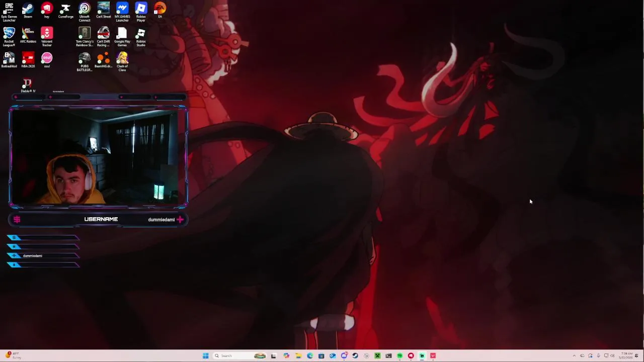The image size is (644, 362).
Task: Open the Google Play Games desktop icon
Action: coord(122,37)
